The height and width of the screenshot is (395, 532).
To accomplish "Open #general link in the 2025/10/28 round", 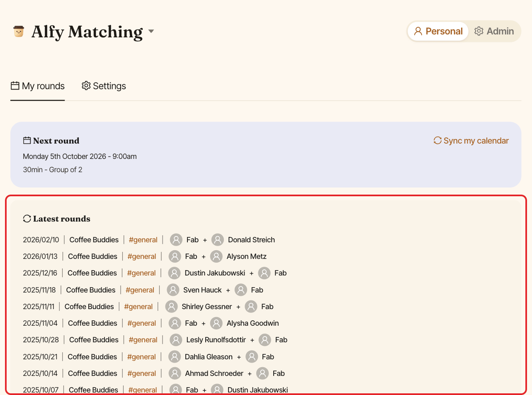I will (x=143, y=340).
